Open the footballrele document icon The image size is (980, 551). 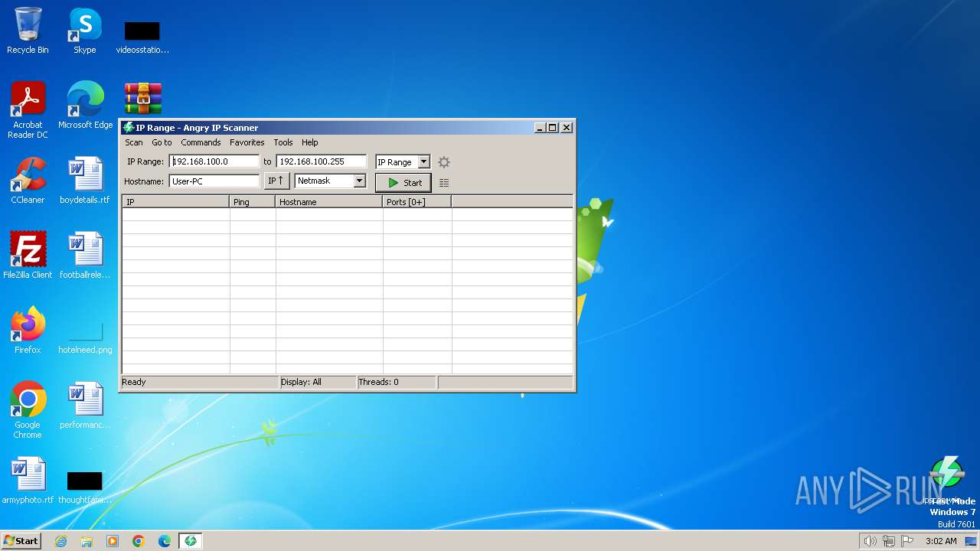tap(85, 256)
